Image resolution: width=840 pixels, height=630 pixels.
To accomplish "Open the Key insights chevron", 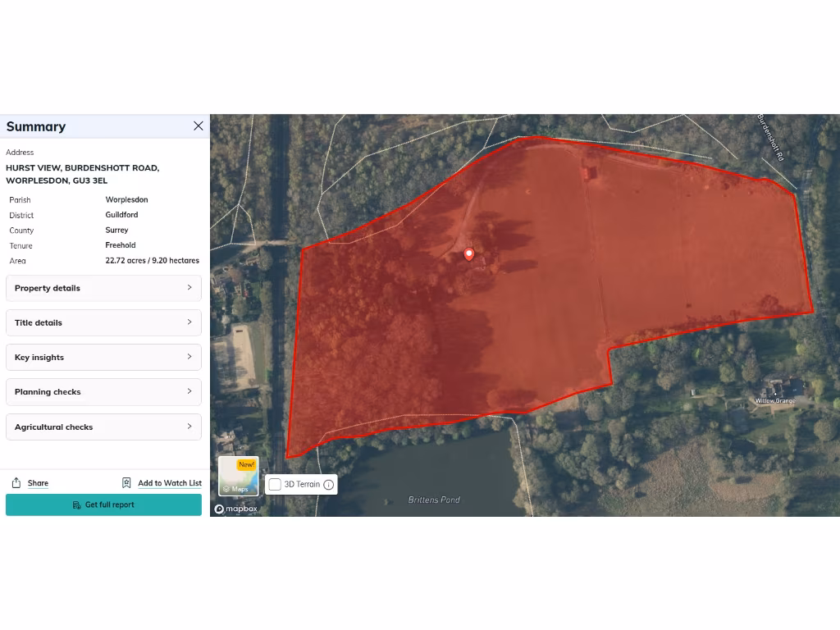I will point(189,357).
